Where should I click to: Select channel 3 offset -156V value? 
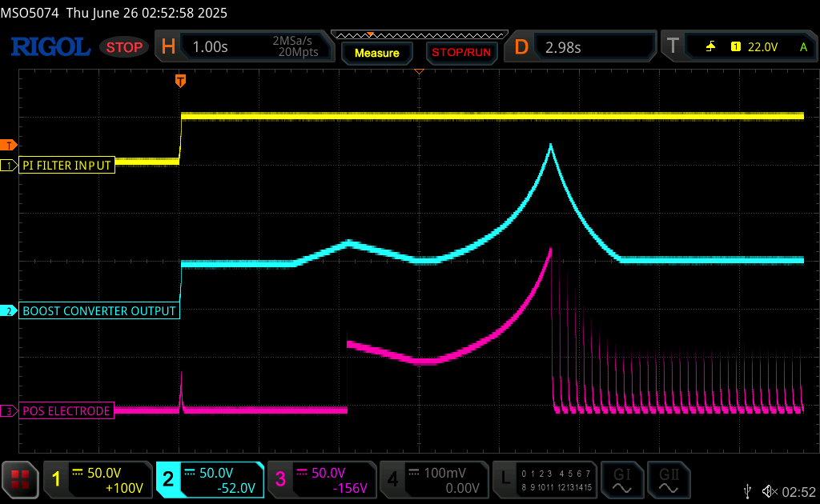tap(350, 488)
